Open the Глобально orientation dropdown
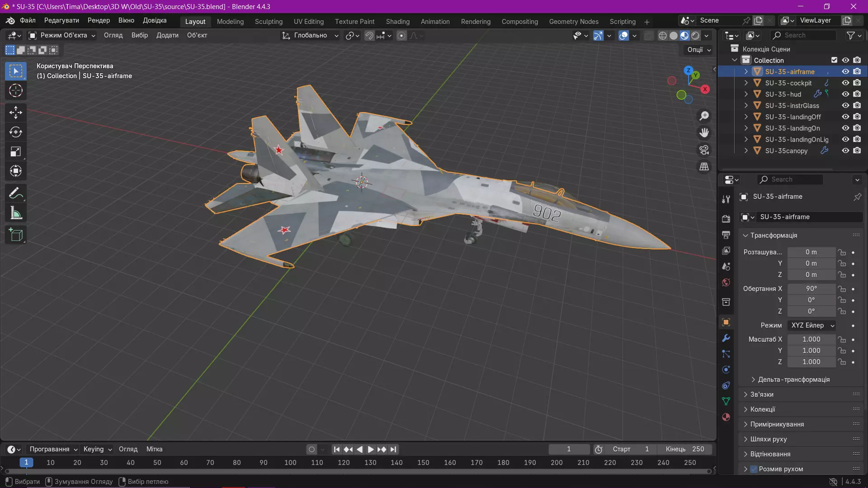 (310, 35)
